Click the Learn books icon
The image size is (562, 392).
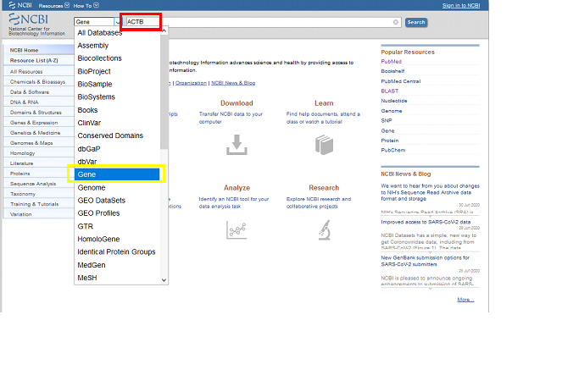(x=324, y=145)
